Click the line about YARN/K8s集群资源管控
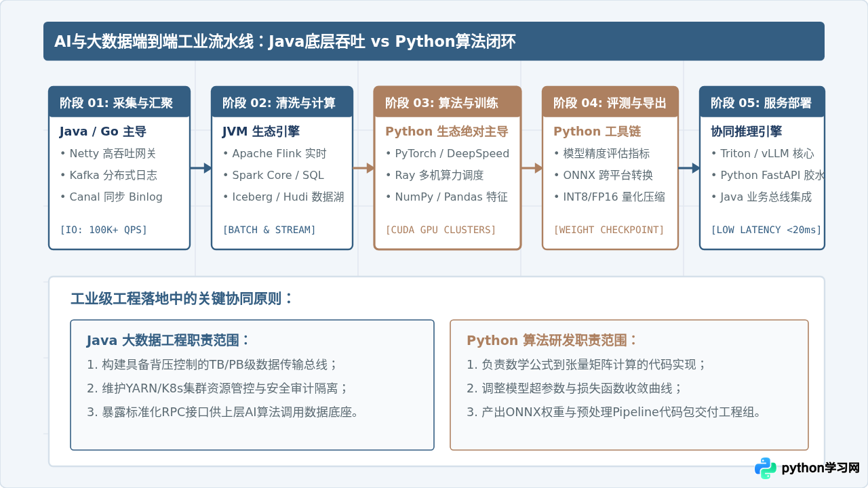868x488 pixels. 218,388
